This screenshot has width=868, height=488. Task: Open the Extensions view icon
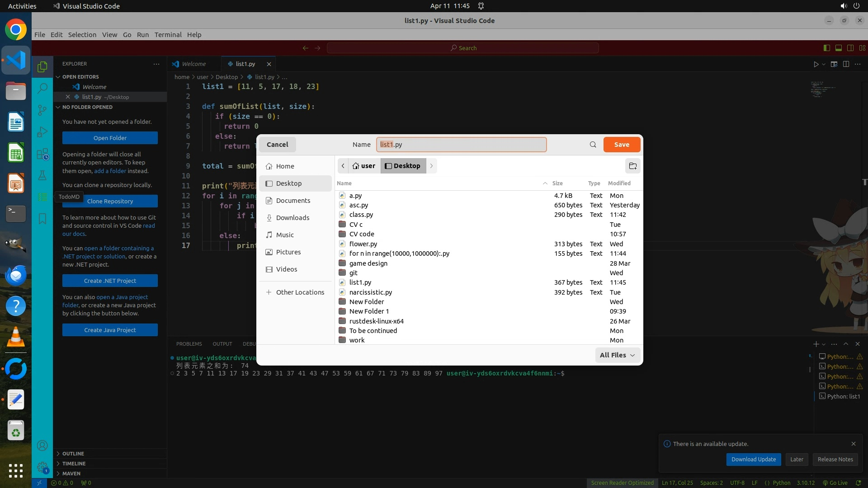(42, 154)
